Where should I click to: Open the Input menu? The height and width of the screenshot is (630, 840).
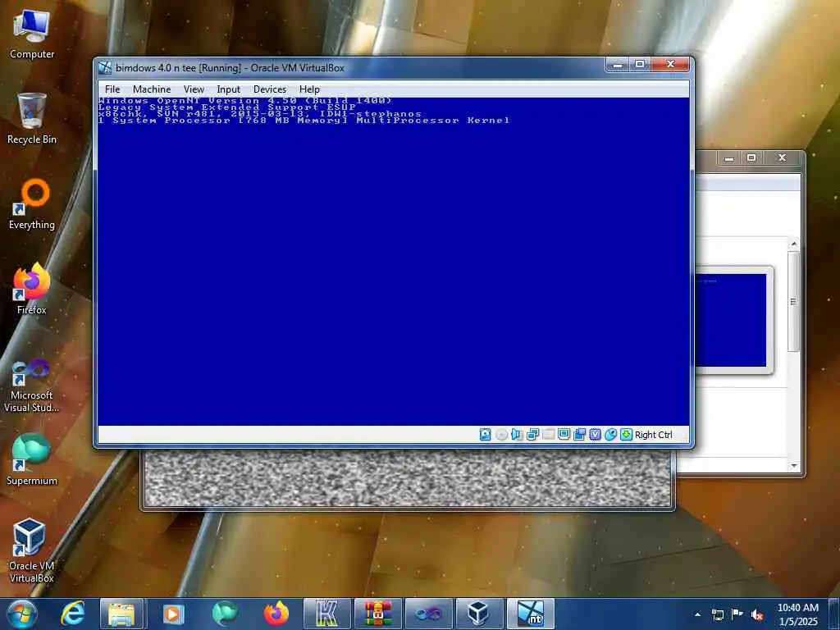(228, 89)
